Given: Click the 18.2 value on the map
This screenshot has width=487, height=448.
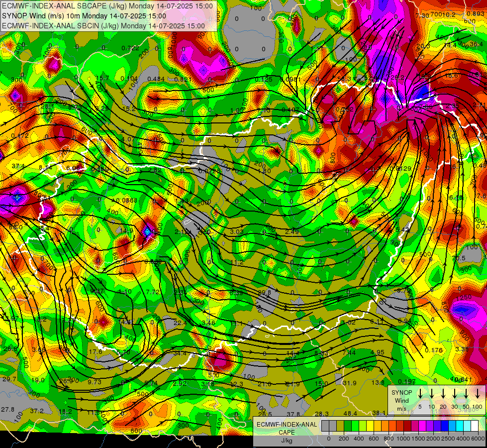Looking at the screenshot, I should pyautogui.click(x=65, y=411).
